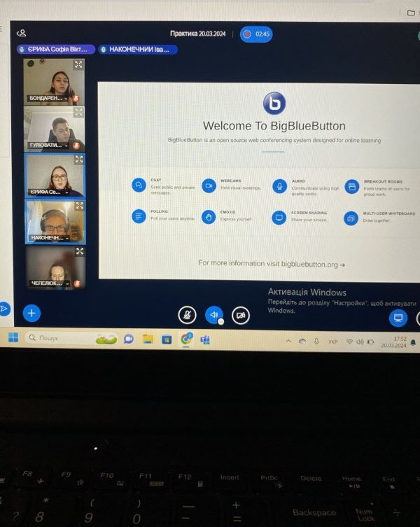
Task: Open Microsoft Store from the taskbar
Action: point(167,339)
